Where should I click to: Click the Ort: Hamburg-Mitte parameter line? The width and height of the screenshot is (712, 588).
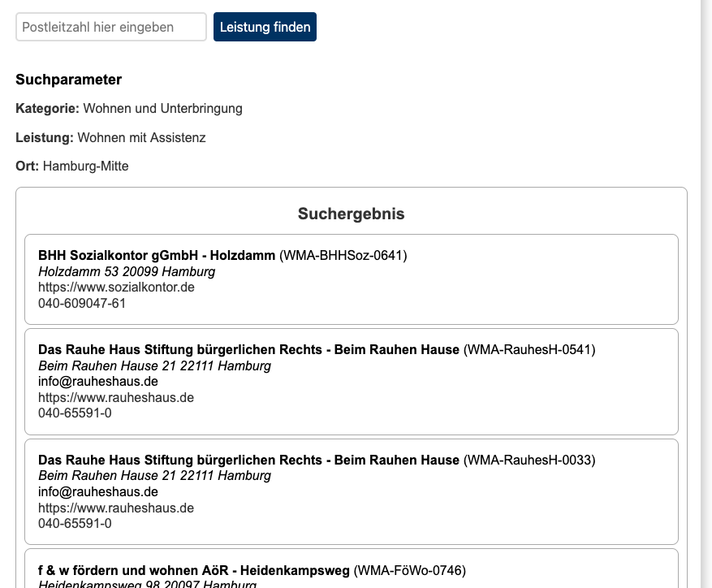[72, 166]
